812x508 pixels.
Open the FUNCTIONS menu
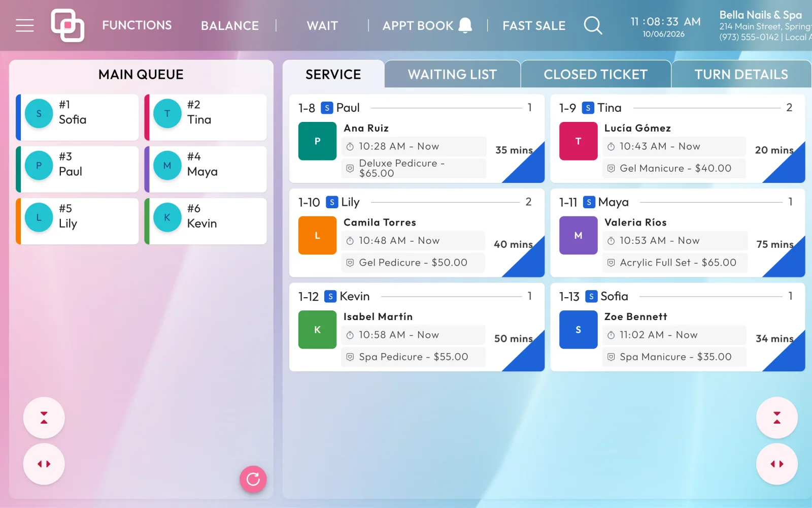click(137, 25)
